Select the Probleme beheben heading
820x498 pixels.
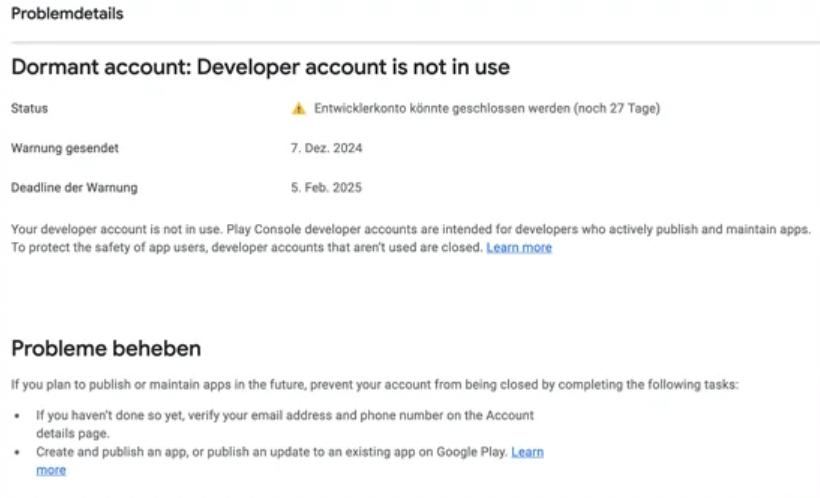(106, 349)
